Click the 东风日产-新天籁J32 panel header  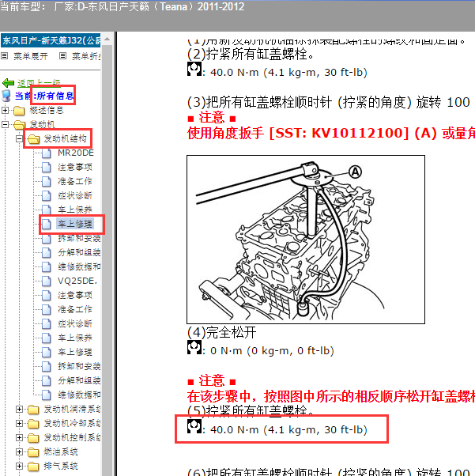(51, 40)
